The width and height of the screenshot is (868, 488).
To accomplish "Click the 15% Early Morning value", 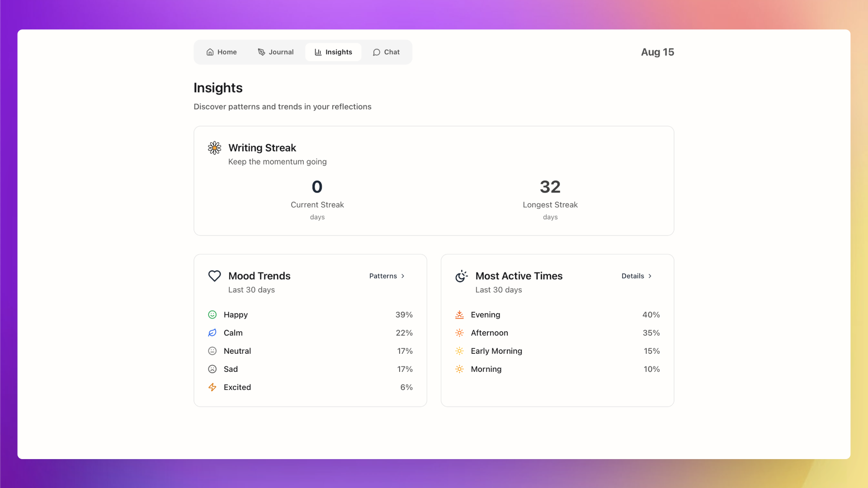I will [652, 351].
